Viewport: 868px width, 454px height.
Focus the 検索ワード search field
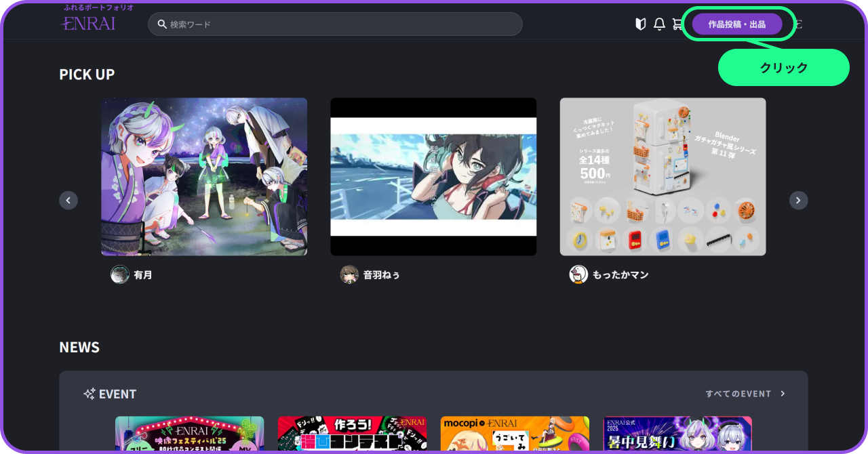[x=335, y=24]
